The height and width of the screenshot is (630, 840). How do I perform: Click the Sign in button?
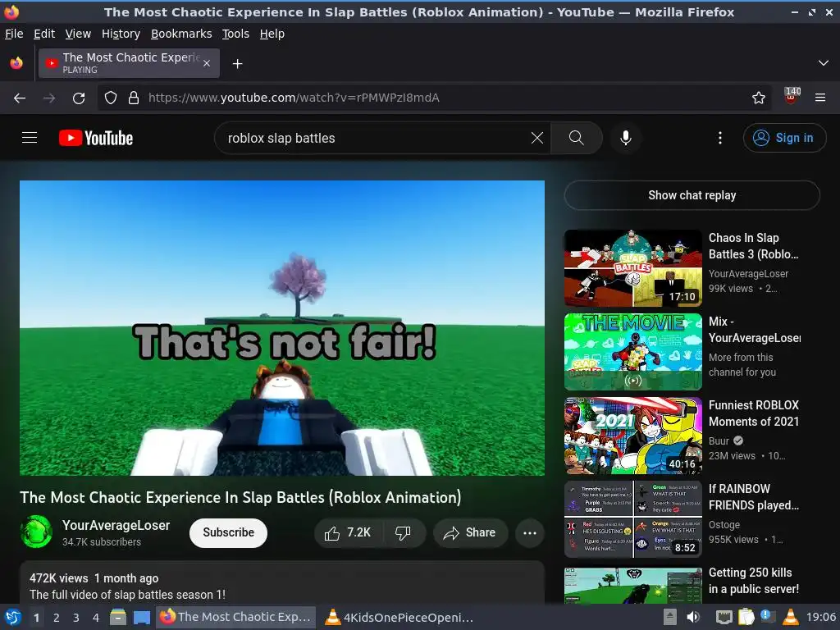click(x=783, y=138)
